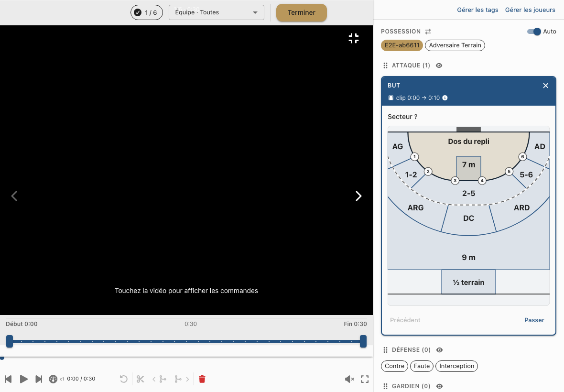
Task: Swap possession arrows icon
Action: pos(428,32)
